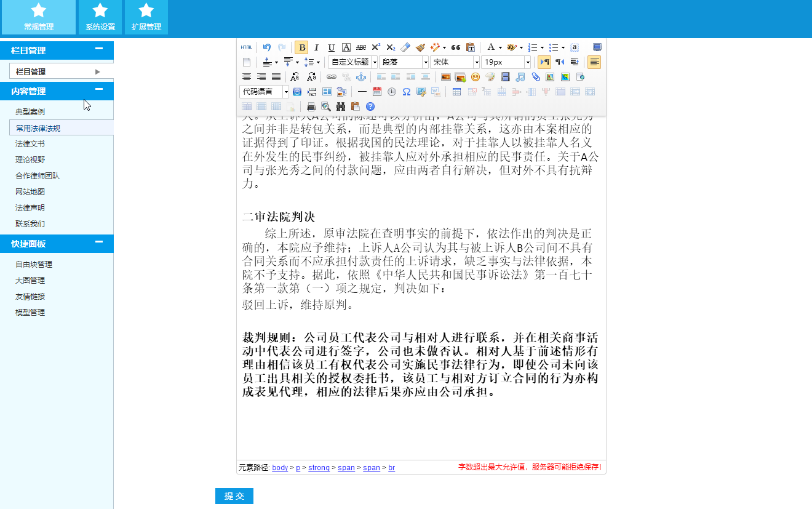This screenshot has height=509, width=812.
Task: Open the font color picker arrow
Action: tap(500, 47)
